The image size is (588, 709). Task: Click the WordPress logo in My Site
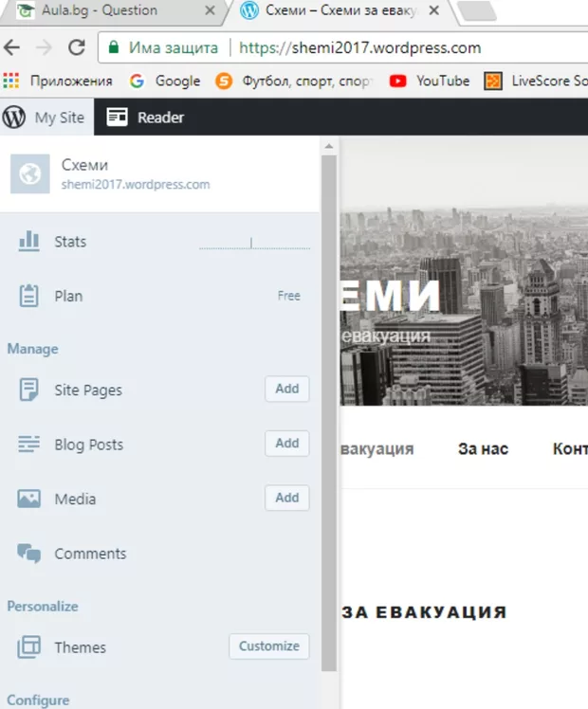(x=14, y=118)
